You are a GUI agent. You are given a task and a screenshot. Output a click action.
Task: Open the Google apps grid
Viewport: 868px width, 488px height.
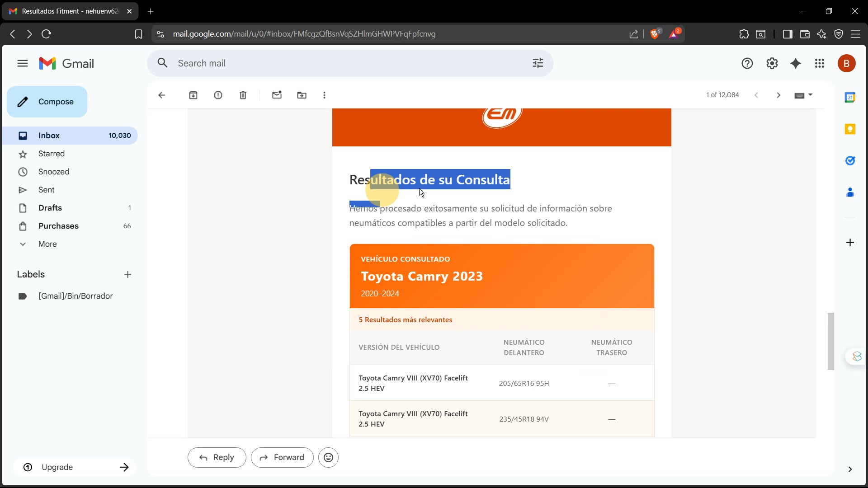click(x=819, y=63)
